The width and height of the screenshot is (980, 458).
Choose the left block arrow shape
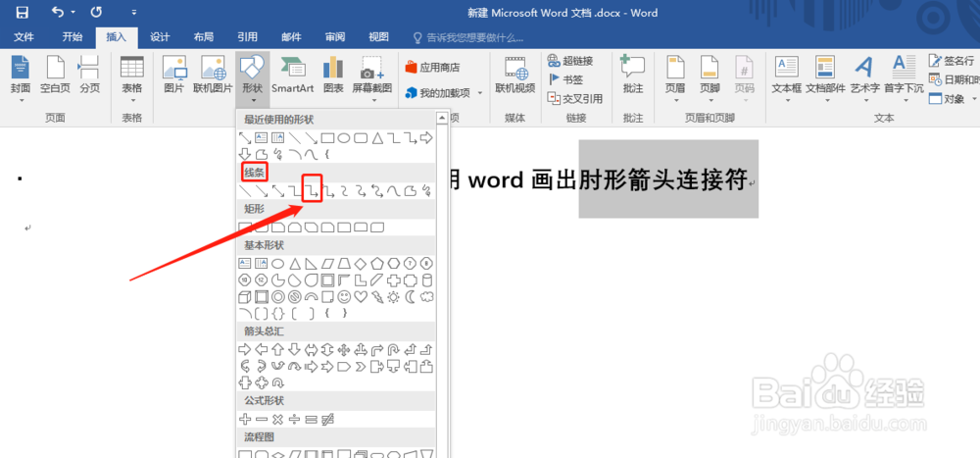click(x=262, y=348)
